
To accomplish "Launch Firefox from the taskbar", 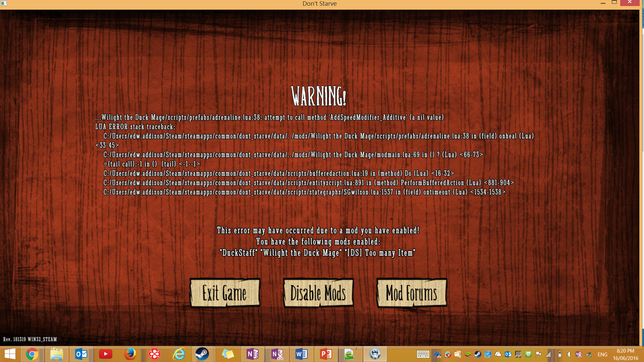I will coord(130,354).
